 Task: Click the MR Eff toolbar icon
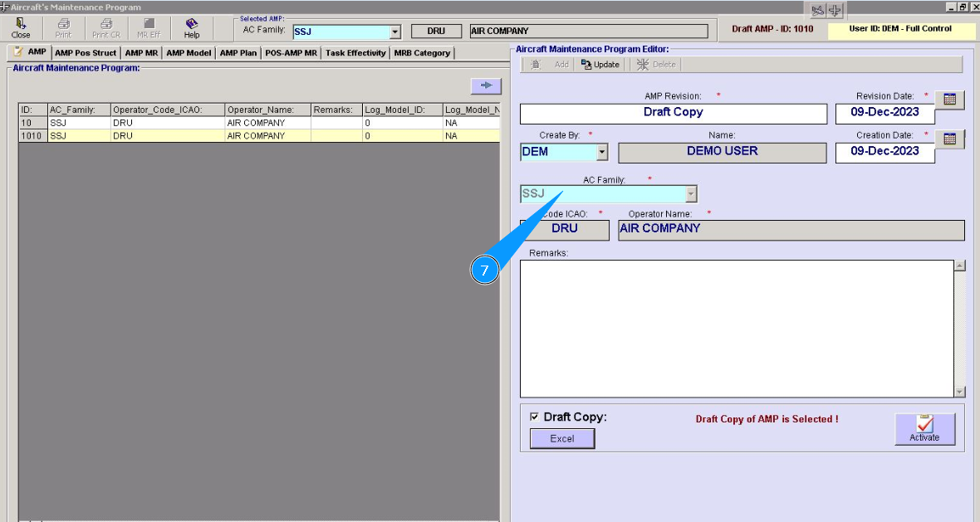click(149, 28)
